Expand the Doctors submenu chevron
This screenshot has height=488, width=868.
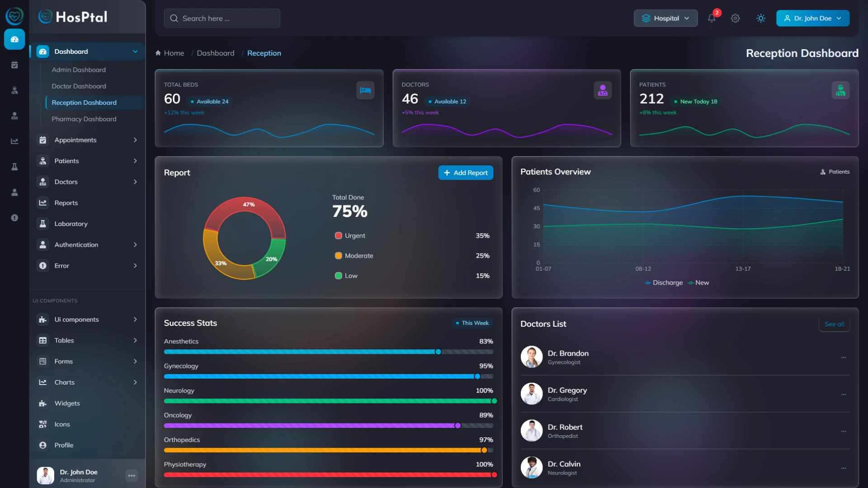tap(135, 182)
